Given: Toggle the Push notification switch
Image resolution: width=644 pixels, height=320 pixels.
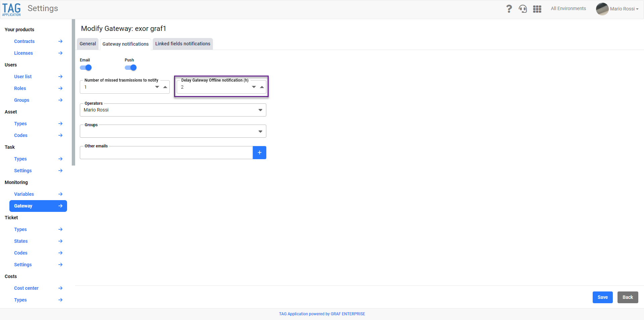Looking at the screenshot, I should 131,67.
